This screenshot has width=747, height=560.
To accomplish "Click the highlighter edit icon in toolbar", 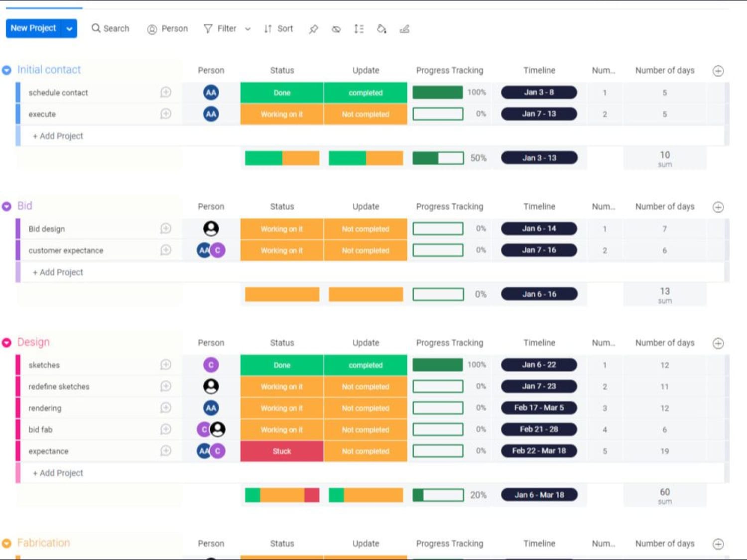I will [x=404, y=29].
